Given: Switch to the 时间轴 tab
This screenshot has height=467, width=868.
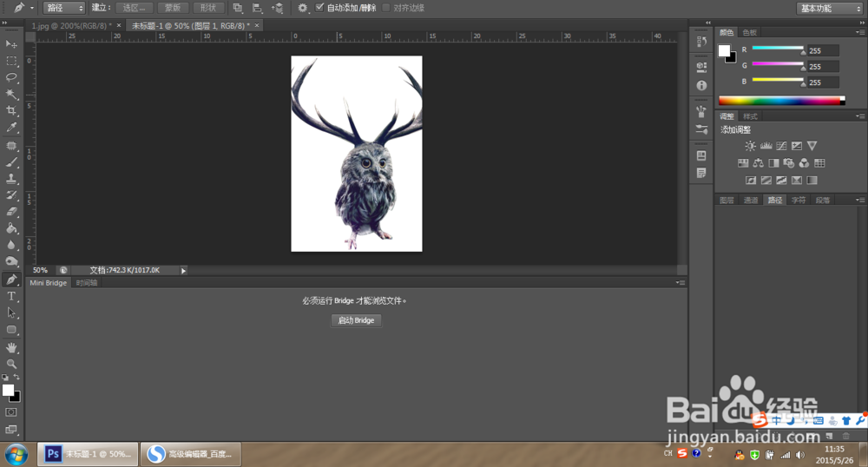Looking at the screenshot, I should click(86, 283).
